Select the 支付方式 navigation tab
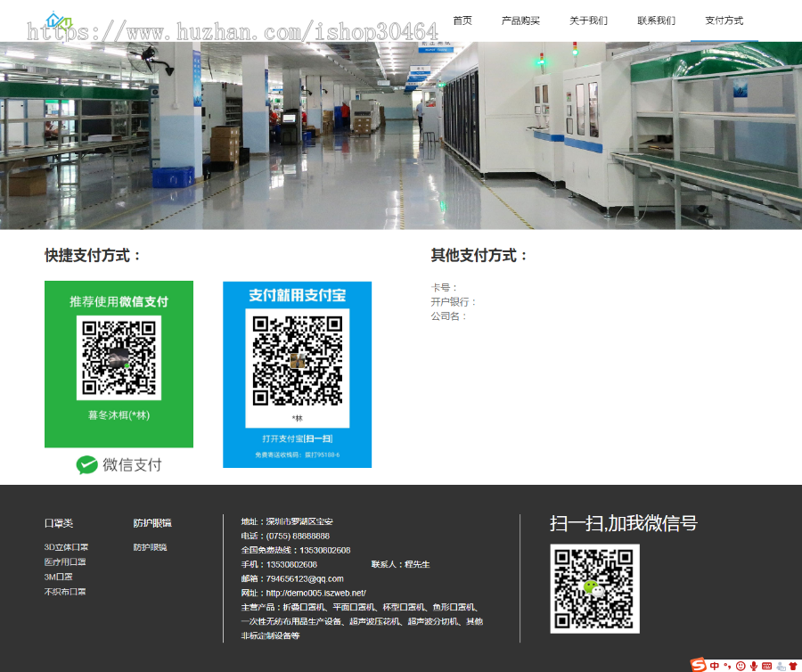 pyautogui.click(x=725, y=20)
